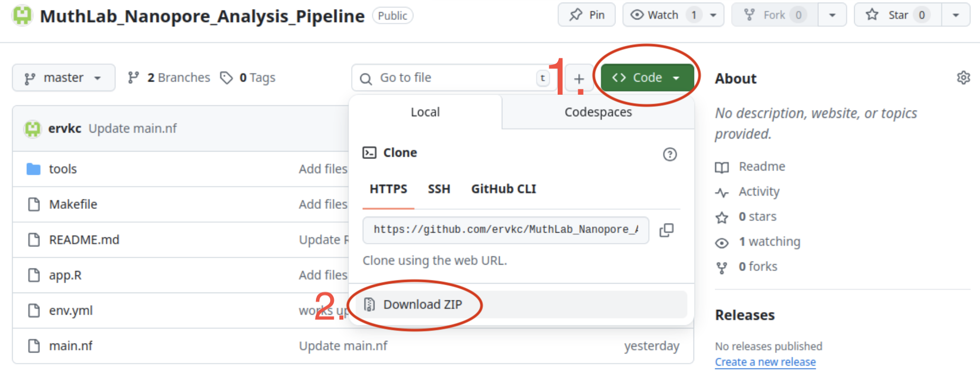Click the tag icon beside 0 Tags
This screenshot has width=980, height=372.
[x=226, y=78]
